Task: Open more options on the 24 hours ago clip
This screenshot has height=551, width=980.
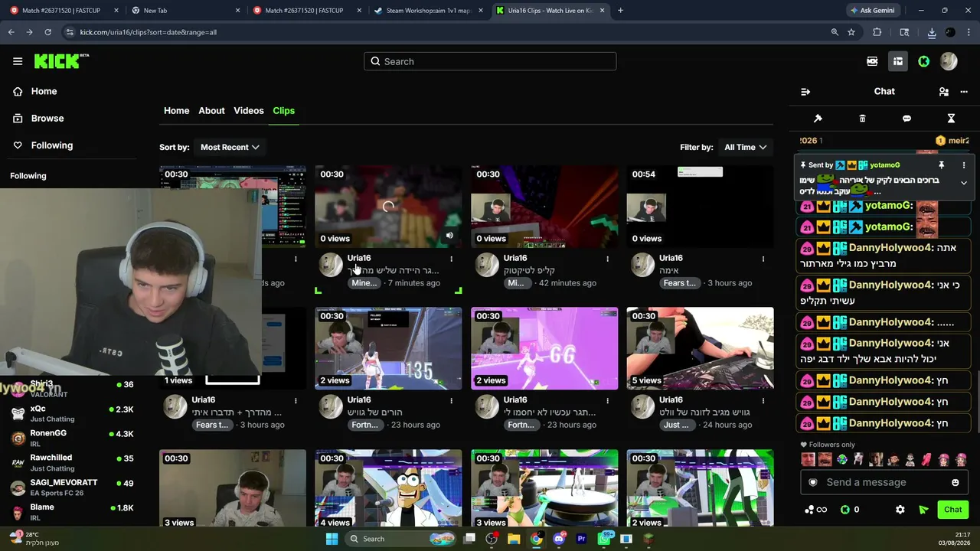Action: tap(763, 400)
